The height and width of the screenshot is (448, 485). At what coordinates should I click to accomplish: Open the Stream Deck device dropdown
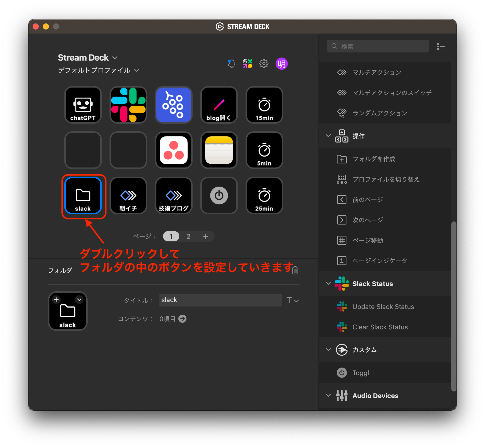[x=88, y=58]
